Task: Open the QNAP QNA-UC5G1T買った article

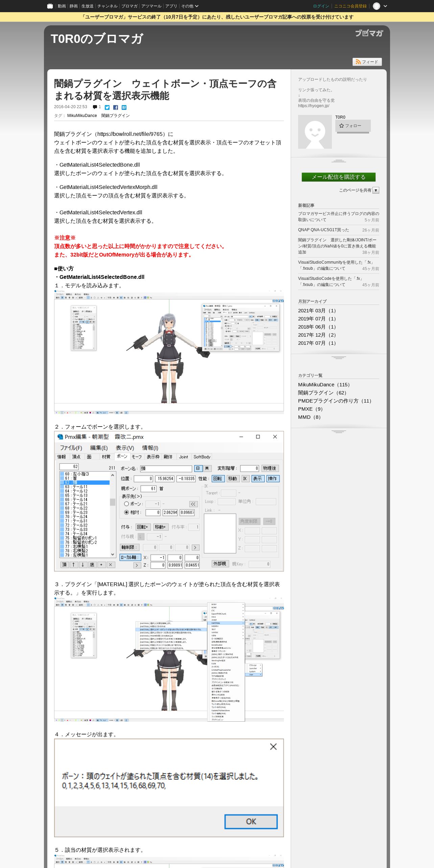Action: click(323, 230)
